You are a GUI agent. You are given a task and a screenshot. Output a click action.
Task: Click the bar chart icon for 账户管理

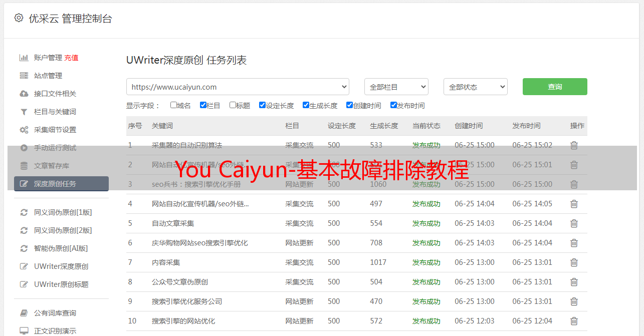pos(24,58)
